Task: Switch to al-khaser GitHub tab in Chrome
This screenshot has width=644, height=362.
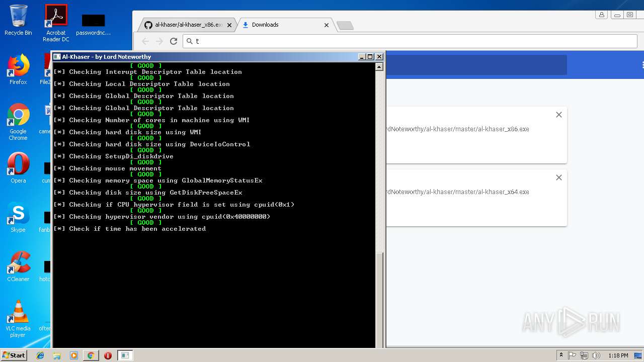Action: (x=186, y=25)
